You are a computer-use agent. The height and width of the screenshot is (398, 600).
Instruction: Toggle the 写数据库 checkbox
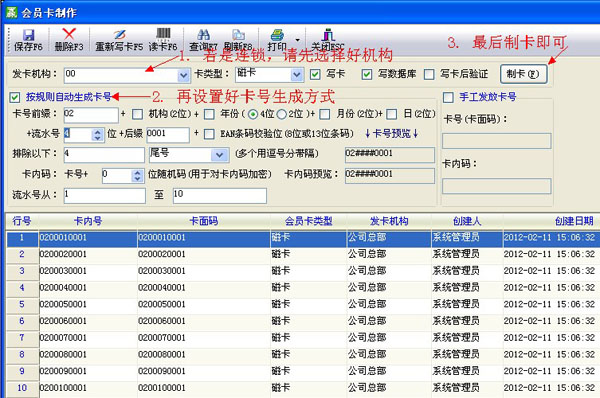(367, 74)
